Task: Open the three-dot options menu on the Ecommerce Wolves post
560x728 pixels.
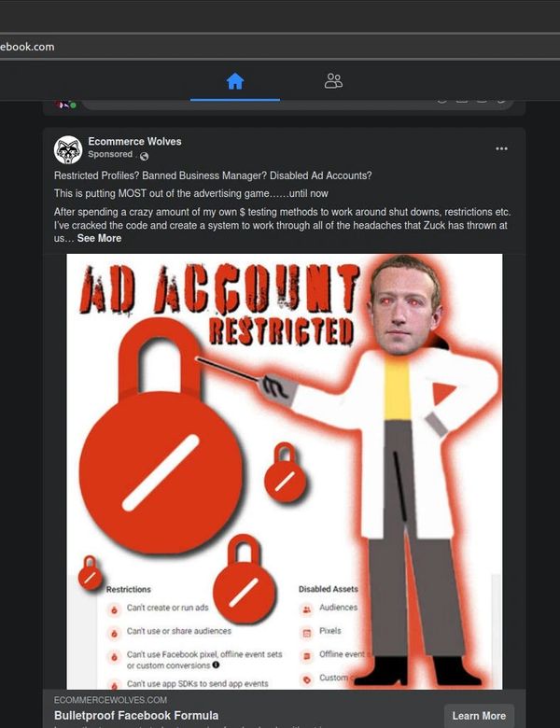Action: click(501, 148)
